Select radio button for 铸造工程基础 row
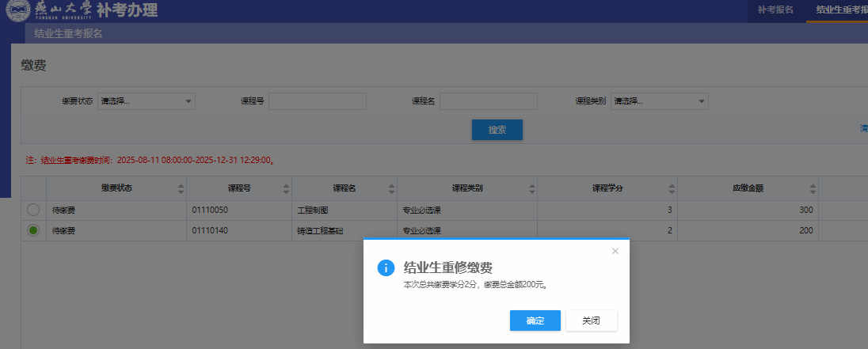Viewport: 868px width, 349px height. click(33, 230)
